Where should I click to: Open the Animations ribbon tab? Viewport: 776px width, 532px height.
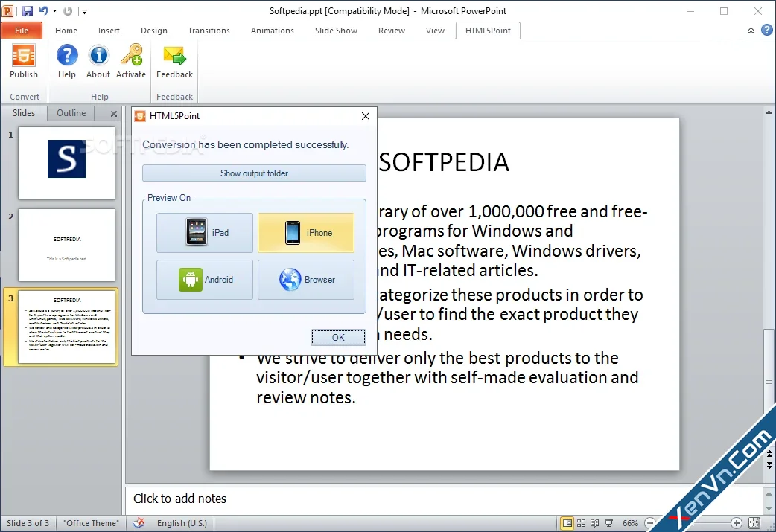pyautogui.click(x=272, y=31)
